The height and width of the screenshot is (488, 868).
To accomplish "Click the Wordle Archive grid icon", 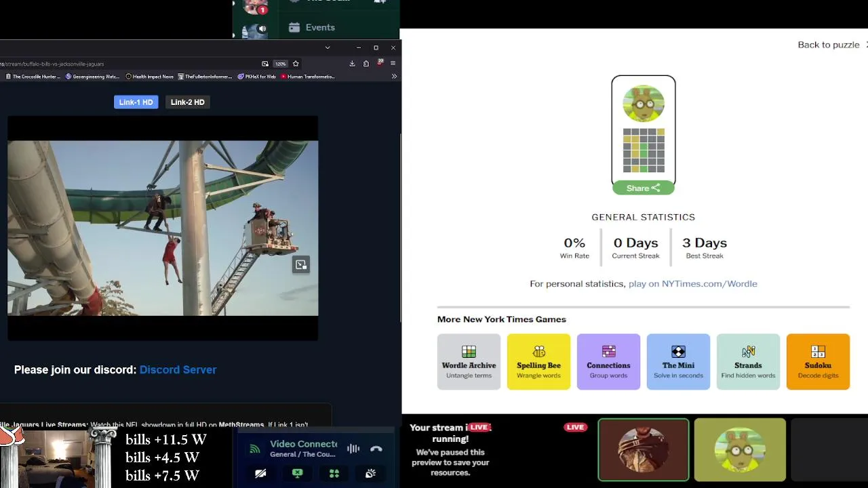I will 469,351.
